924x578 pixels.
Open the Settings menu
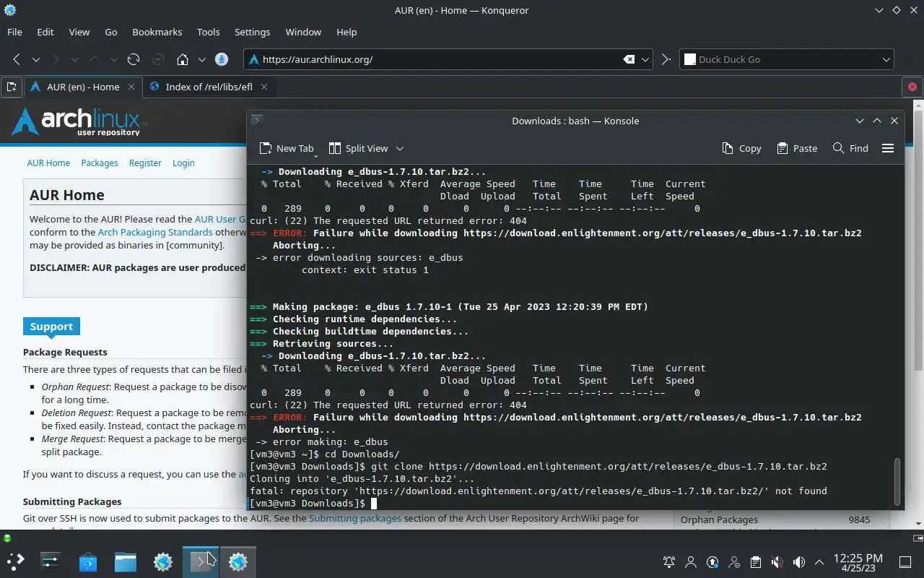coord(253,32)
